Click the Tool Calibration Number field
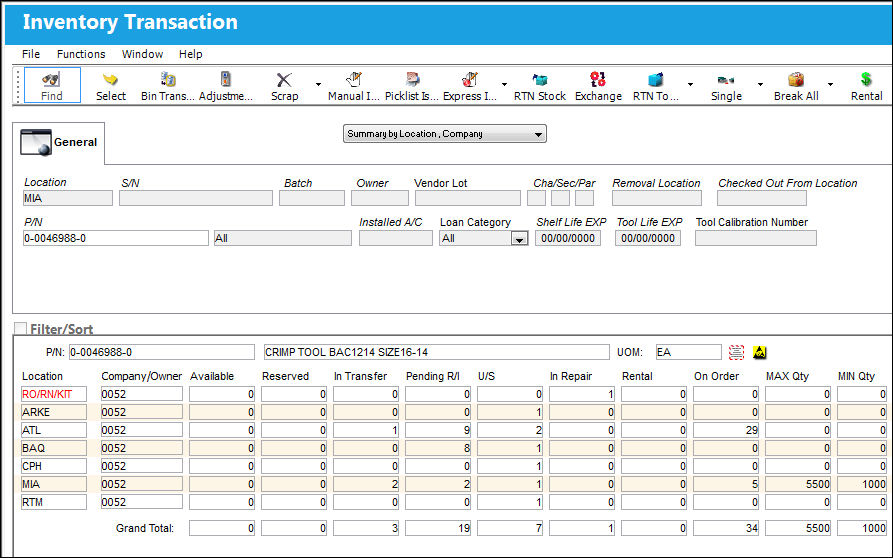Screen dimensions: 893x558 point(756,238)
